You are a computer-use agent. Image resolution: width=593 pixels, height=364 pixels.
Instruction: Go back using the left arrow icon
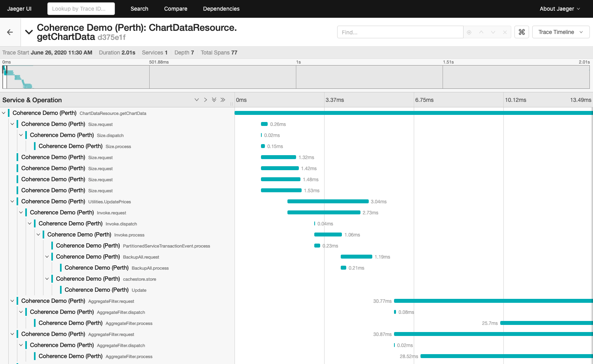coord(10,32)
